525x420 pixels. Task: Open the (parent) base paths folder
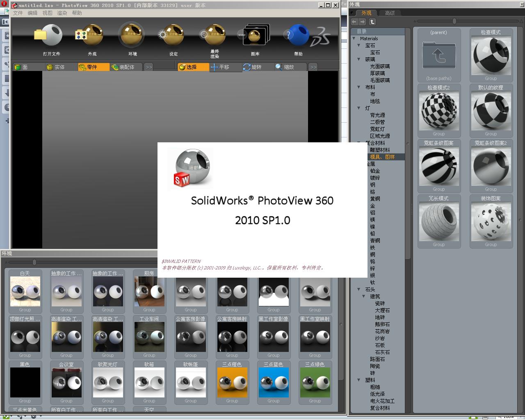439,55
